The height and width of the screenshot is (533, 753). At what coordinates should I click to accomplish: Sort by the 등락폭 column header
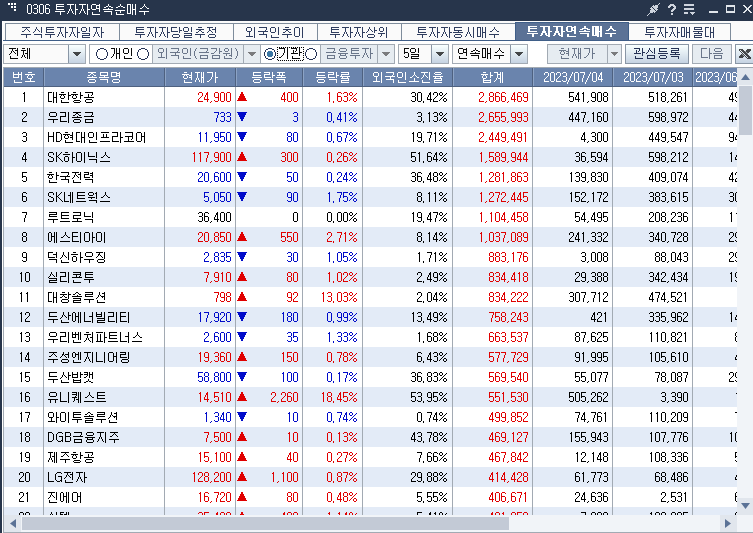269,77
